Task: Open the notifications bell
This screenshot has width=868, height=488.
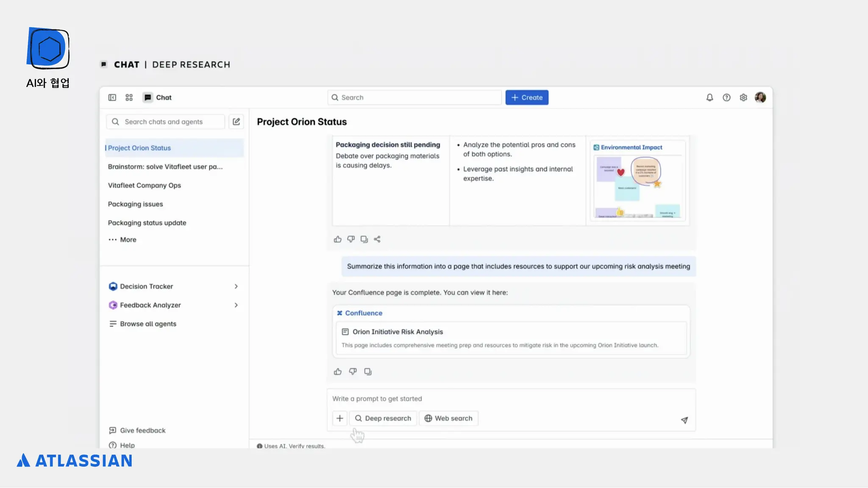Action: [709, 97]
